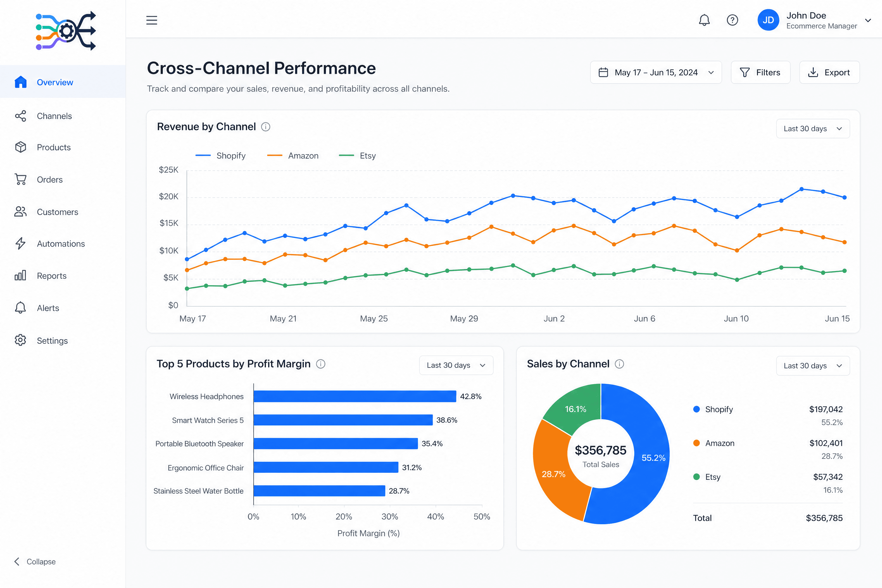Click the Filters button
The image size is (882, 588).
point(761,72)
